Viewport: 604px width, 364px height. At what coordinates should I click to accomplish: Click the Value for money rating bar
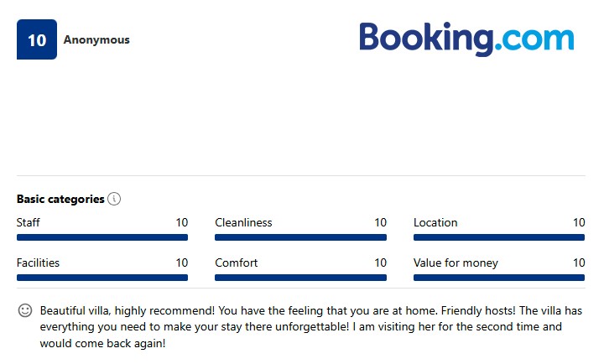[499, 278]
